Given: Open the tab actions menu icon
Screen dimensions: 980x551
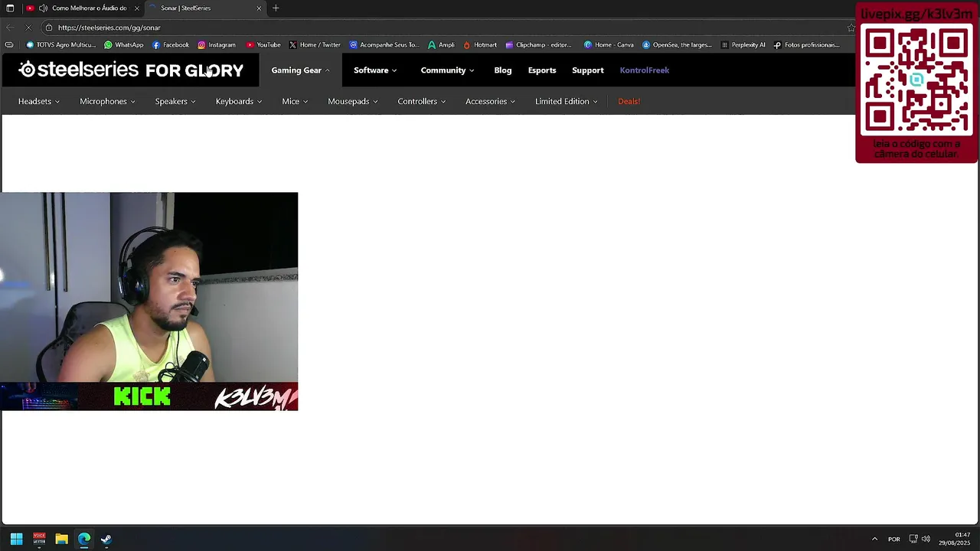Looking at the screenshot, I should [x=10, y=8].
